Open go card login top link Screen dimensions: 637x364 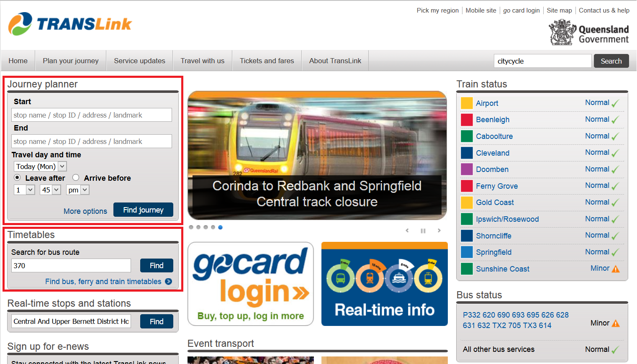pyautogui.click(x=521, y=10)
